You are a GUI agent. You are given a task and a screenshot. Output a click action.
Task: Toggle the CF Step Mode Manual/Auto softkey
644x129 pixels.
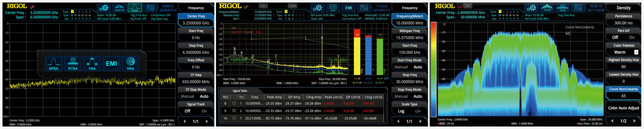pos(196,93)
